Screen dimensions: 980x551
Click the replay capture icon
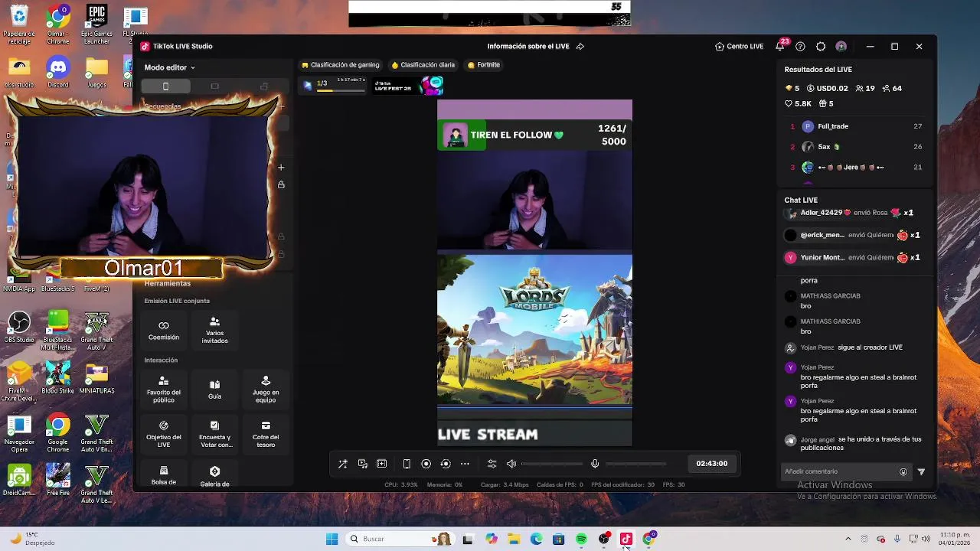click(446, 464)
